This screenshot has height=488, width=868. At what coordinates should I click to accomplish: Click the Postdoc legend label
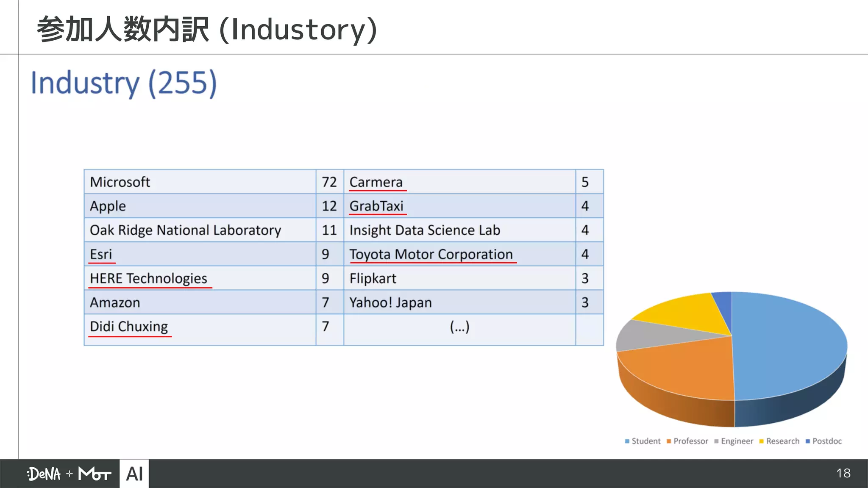click(826, 441)
